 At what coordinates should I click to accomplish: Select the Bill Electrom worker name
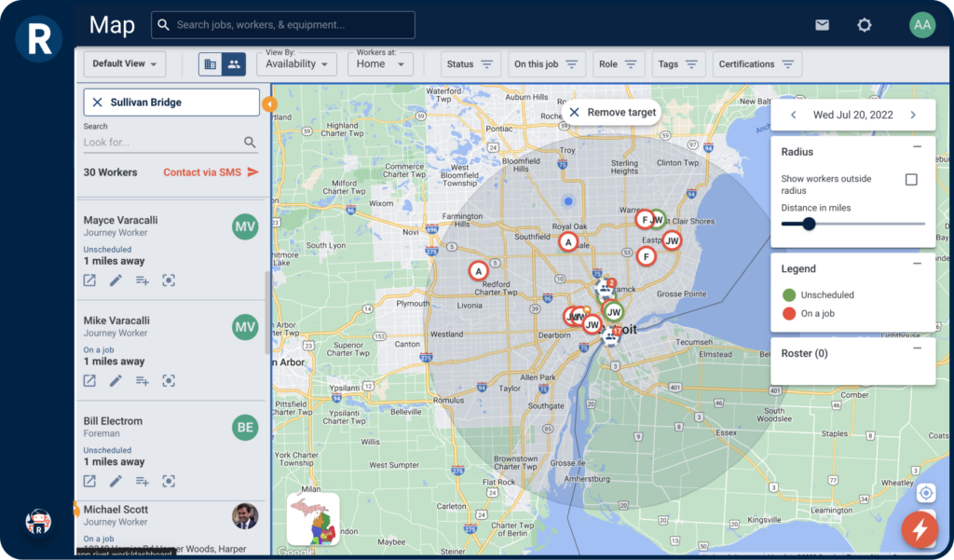tap(113, 420)
